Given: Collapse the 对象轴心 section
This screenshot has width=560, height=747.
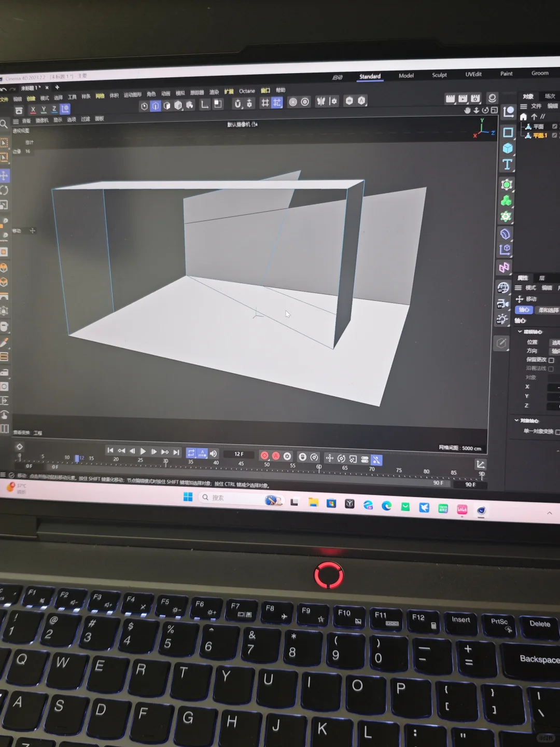Looking at the screenshot, I should [x=516, y=420].
